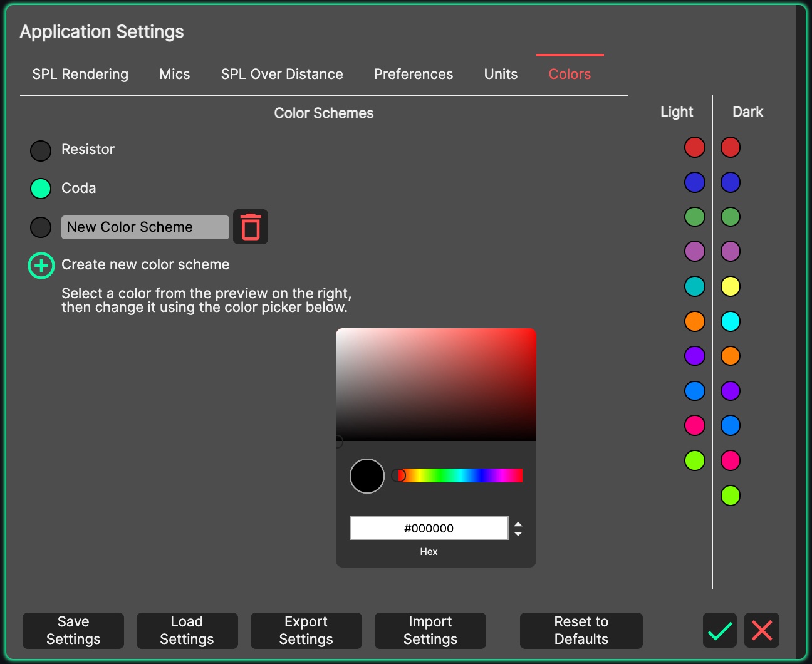812x664 pixels.
Task: Select the lime green swatch in Dark column
Action: [x=731, y=495]
